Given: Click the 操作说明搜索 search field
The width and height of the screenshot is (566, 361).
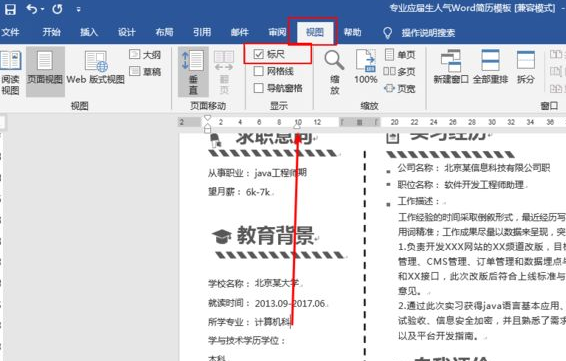Looking at the screenshot, I should (428, 33).
